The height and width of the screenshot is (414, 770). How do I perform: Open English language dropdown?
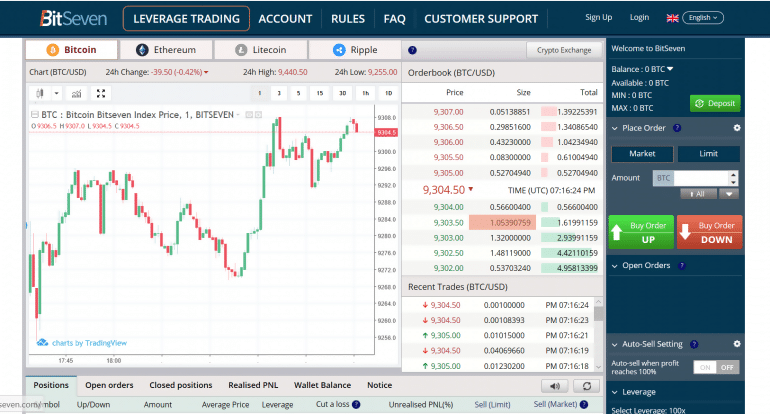tap(703, 18)
